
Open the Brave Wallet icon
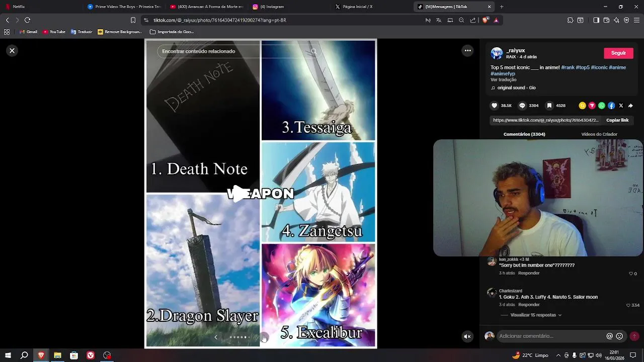point(606,20)
